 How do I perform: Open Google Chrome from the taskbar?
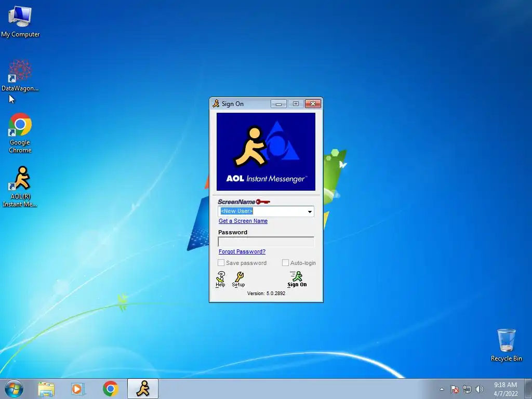(x=110, y=389)
